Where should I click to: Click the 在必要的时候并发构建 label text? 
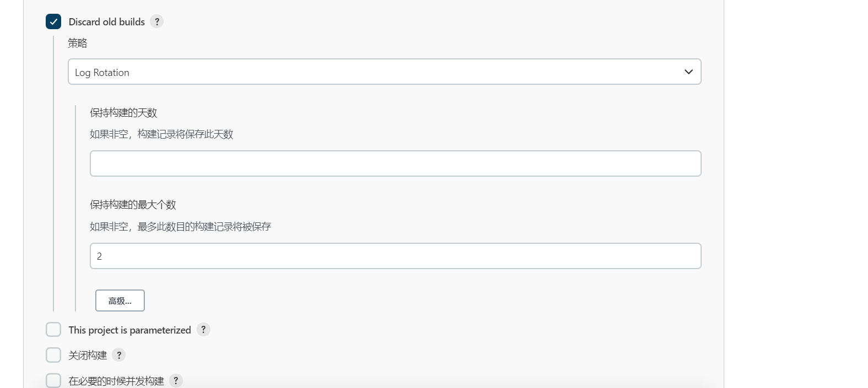click(x=116, y=381)
